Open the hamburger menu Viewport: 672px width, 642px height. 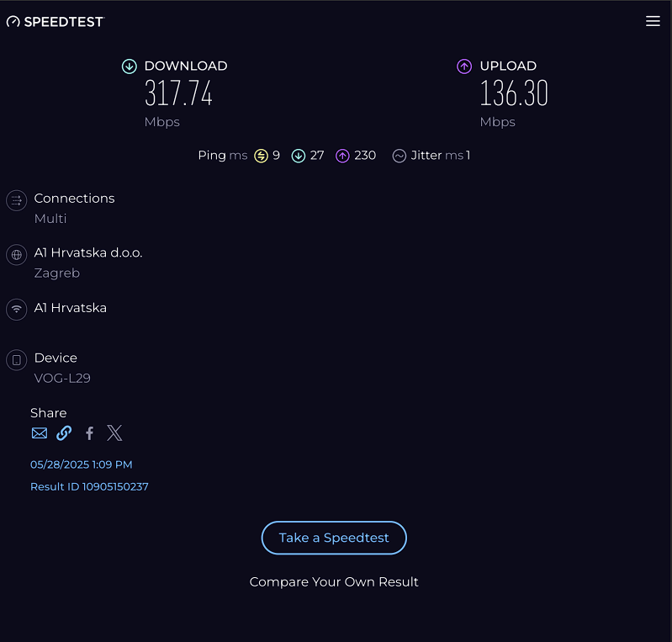(x=653, y=22)
